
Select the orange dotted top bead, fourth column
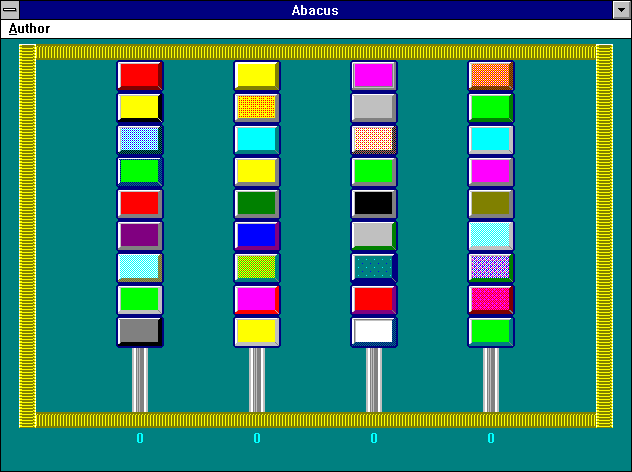(x=491, y=76)
